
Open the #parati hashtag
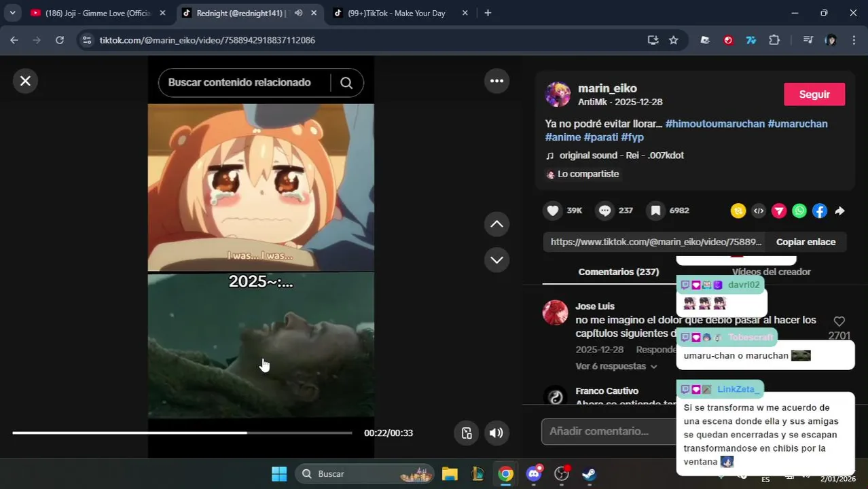click(601, 137)
